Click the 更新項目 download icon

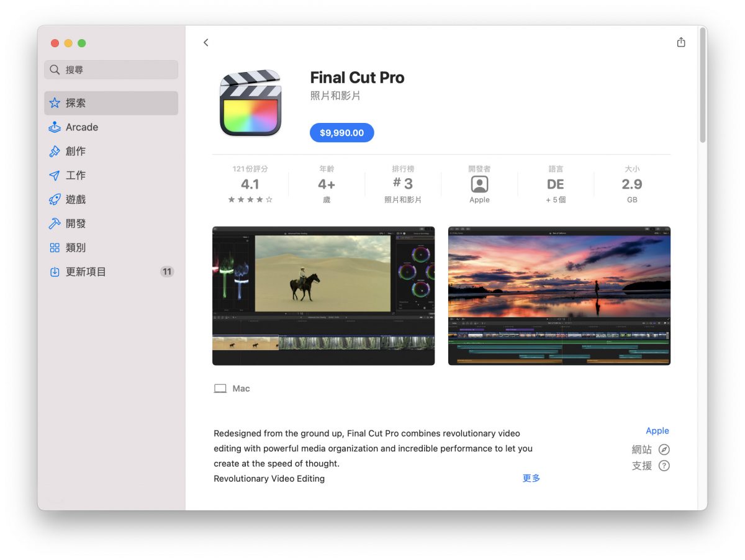(x=55, y=272)
